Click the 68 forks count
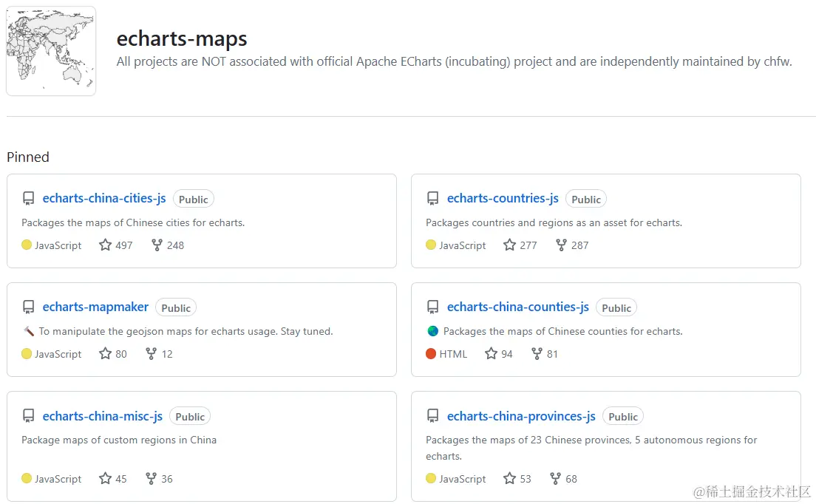This screenshot has width=816, height=504. tap(571, 479)
